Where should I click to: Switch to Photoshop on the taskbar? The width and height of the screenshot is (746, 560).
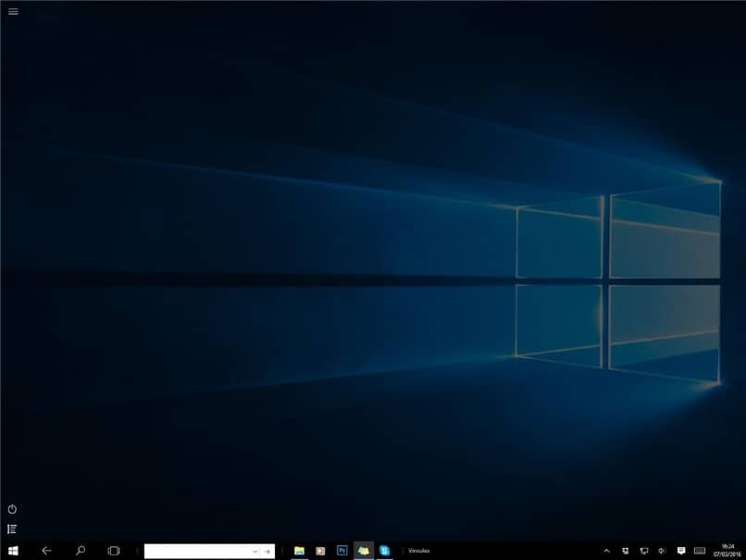342,551
